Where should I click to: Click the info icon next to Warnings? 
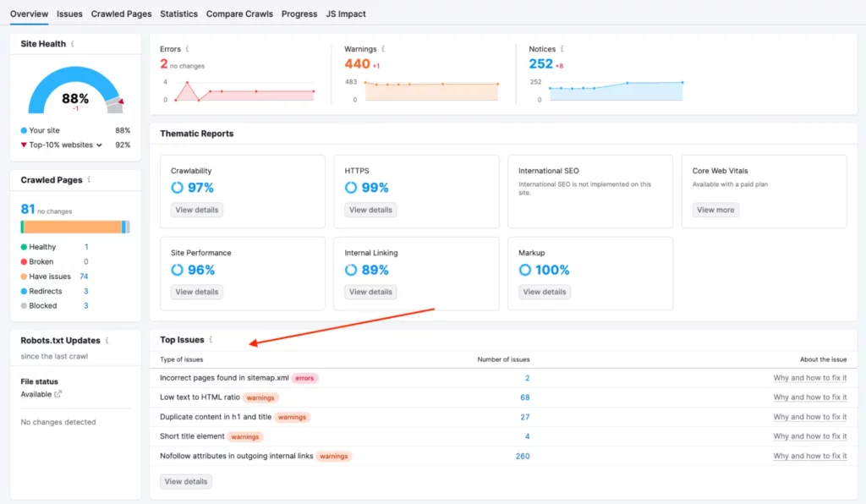click(x=383, y=49)
